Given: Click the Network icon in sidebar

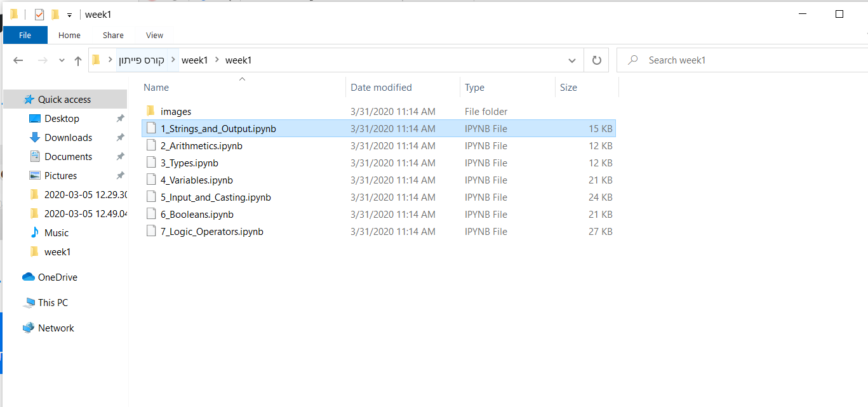Looking at the screenshot, I should coord(29,328).
